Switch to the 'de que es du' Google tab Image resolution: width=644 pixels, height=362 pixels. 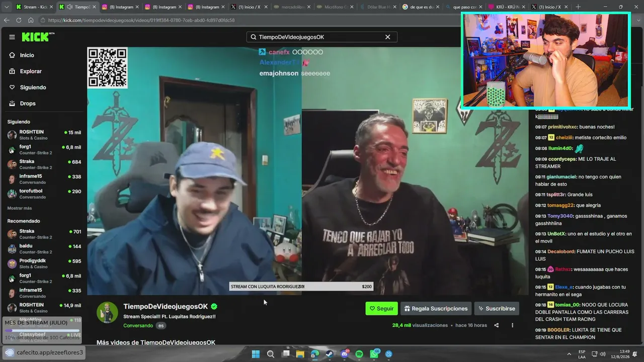point(422,7)
